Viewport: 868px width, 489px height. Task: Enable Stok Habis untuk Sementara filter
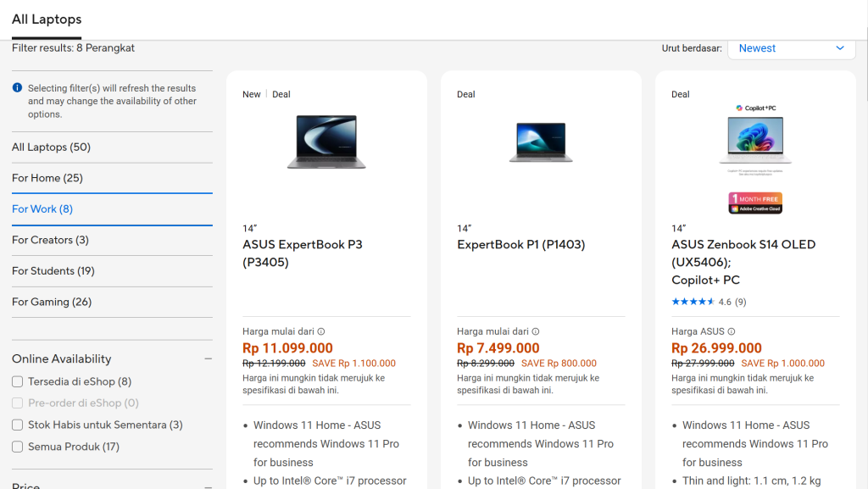coord(18,425)
